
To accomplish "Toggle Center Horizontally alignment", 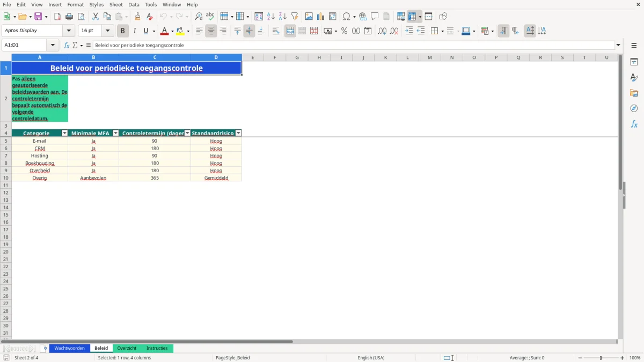I will coord(211,31).
